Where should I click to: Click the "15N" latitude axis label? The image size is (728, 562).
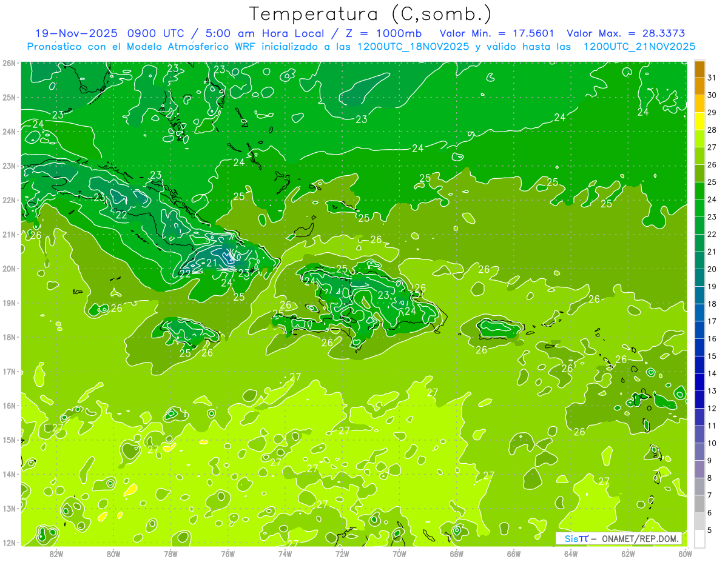tap(9, 440)
